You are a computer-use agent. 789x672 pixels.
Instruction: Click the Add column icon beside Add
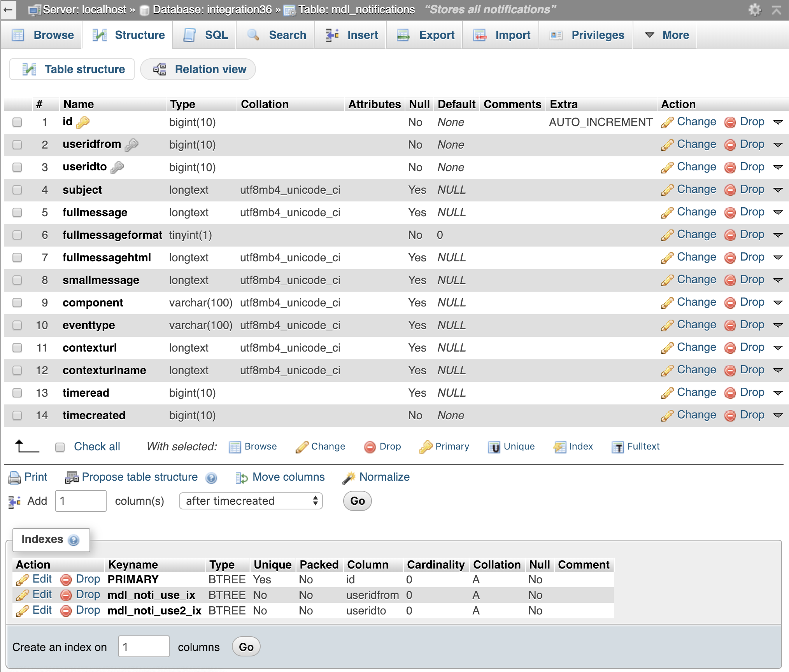point(14,501)
